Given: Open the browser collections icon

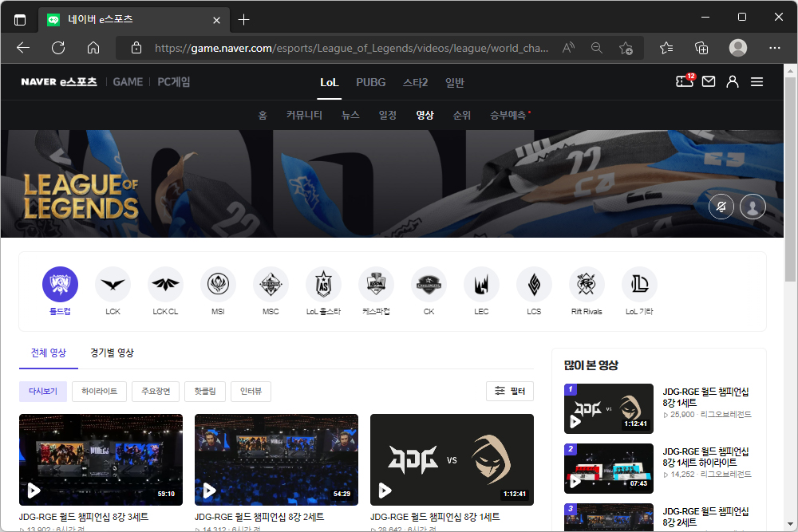Looking at the screenshot, I should click(701, 48).
